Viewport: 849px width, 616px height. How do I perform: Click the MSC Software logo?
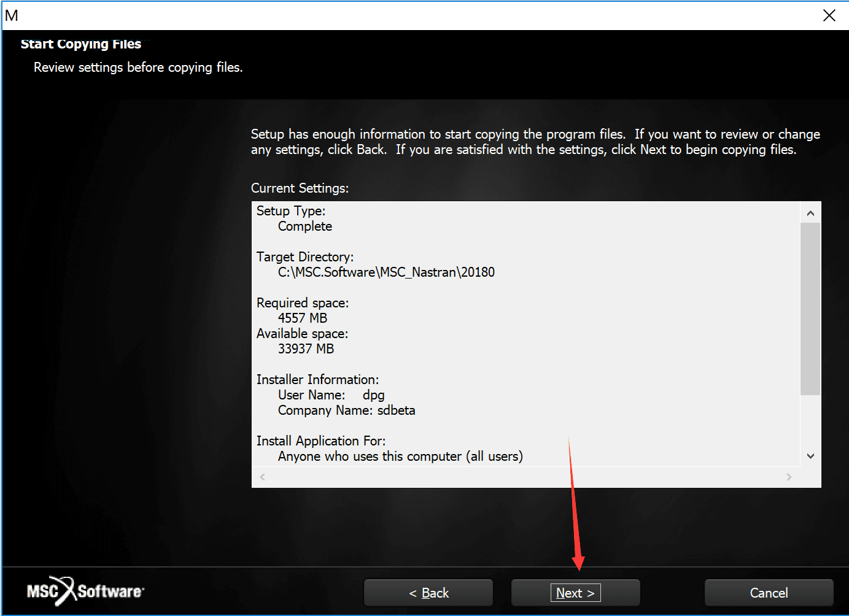85,591
